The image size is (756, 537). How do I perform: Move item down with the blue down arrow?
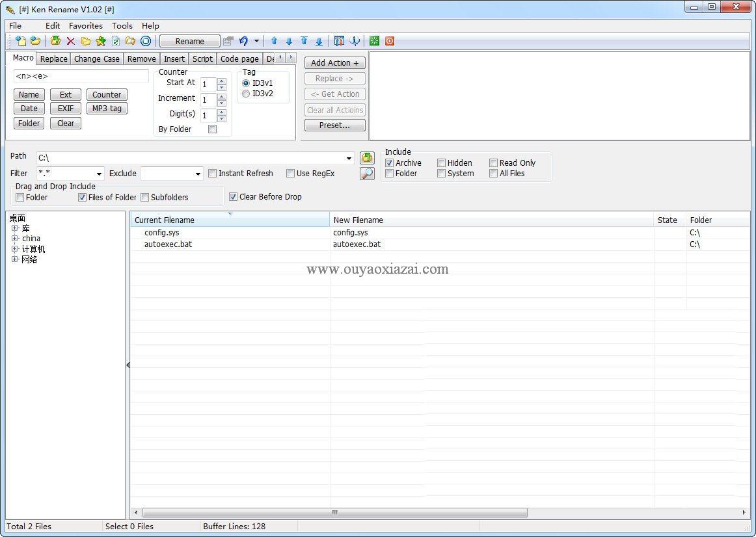click(x=290, y=41)
